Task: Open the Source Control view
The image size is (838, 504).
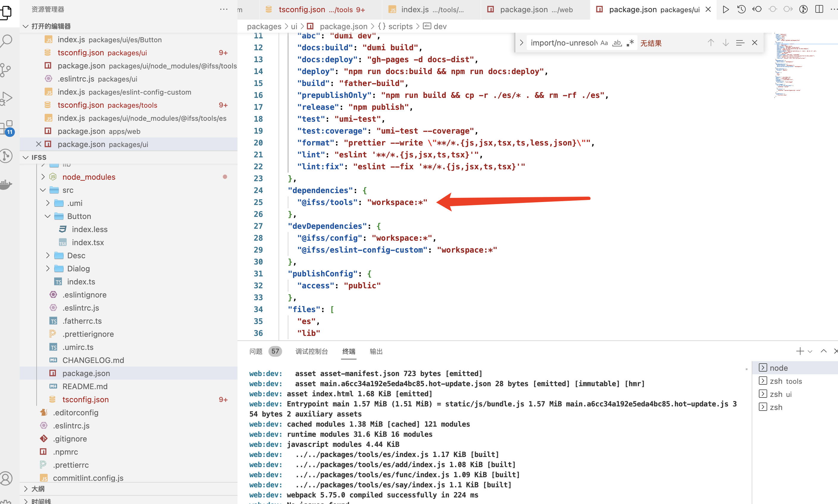Action: coord(7,70)
